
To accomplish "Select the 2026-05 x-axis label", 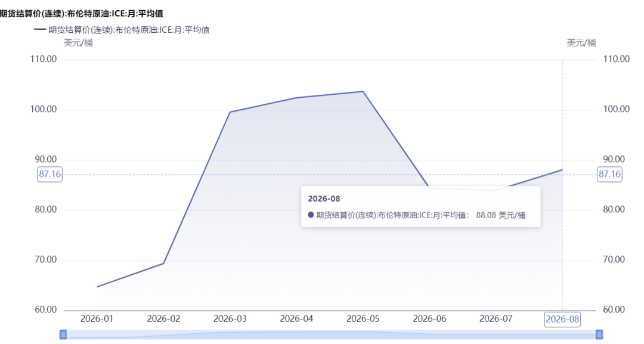I will pos(363,319).
